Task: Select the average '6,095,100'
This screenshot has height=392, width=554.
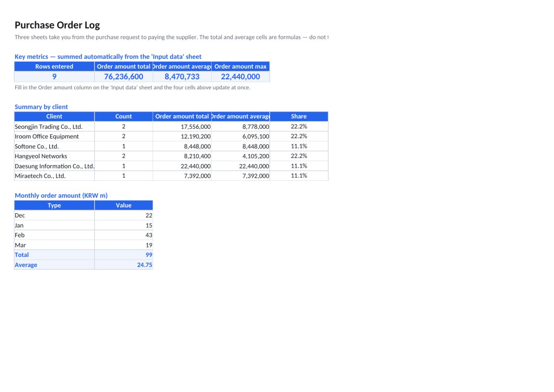Action: tap(240, 136)
